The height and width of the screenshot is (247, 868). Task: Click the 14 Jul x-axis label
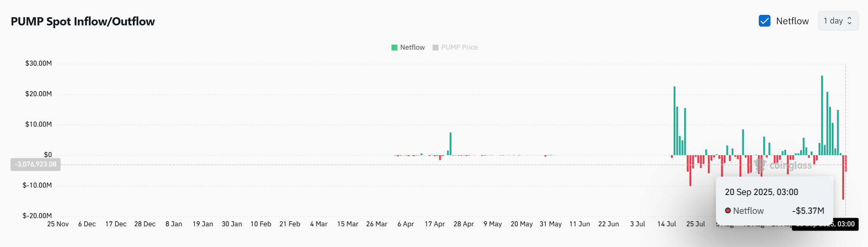pos(666,224)
